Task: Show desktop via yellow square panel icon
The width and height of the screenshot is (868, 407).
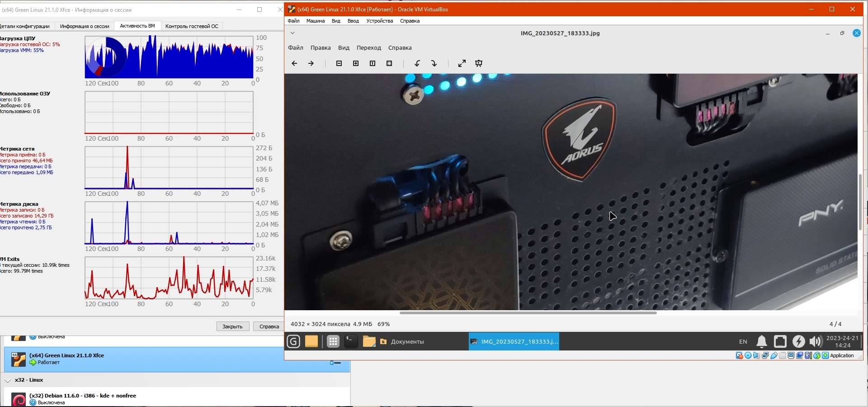Action: [311, 341]
